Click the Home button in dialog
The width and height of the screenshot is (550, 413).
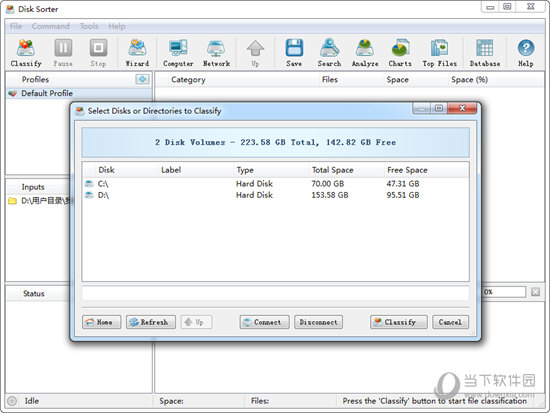tap(101, 322)
